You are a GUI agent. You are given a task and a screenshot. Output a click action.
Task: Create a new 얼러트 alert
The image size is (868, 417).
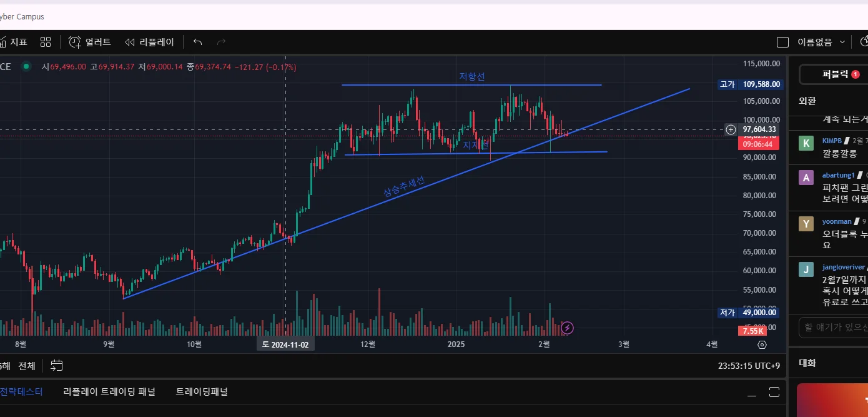(90, 42)
